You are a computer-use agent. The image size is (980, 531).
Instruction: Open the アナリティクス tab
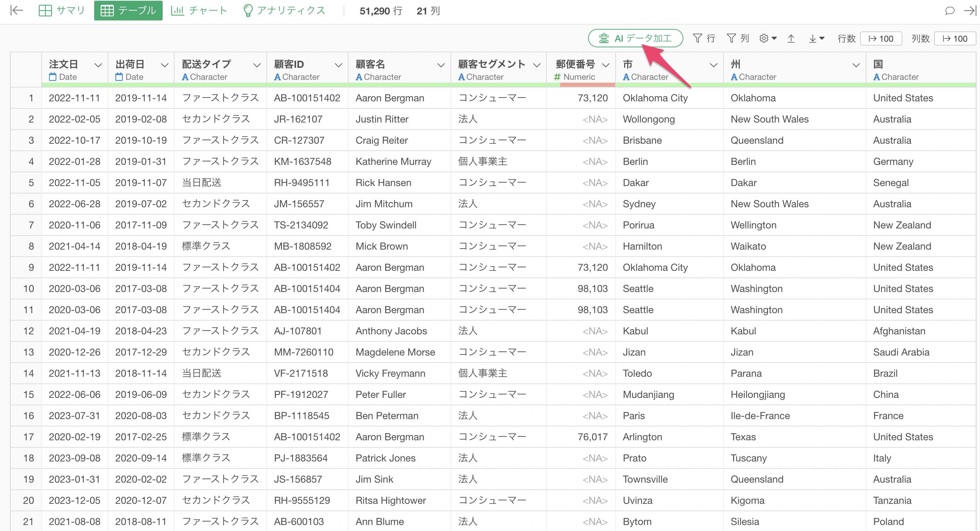[284, 10]
